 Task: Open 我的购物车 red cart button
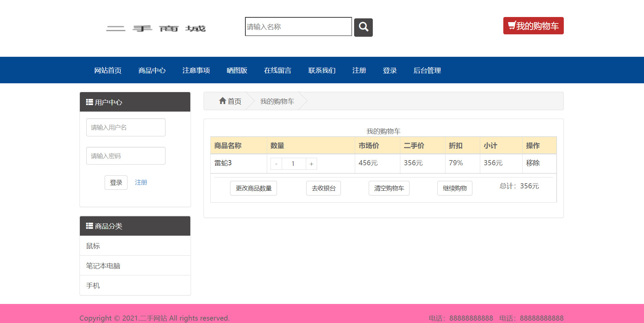[x=533, y=26]
